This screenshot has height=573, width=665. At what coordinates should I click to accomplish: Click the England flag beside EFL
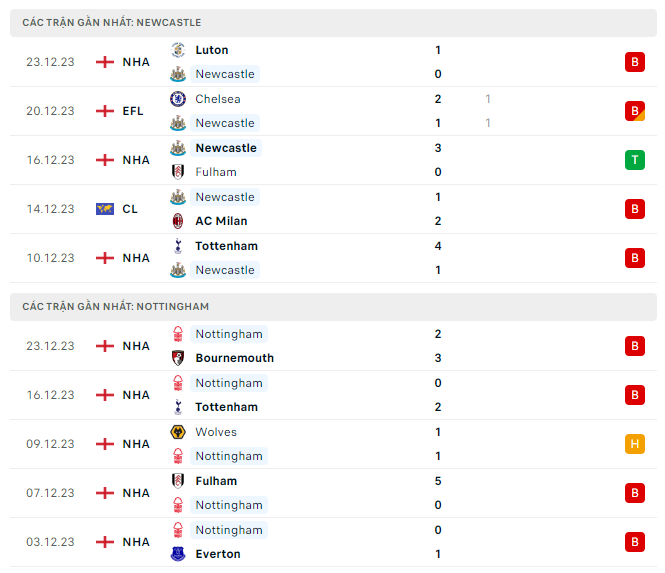tap(105, 111)
